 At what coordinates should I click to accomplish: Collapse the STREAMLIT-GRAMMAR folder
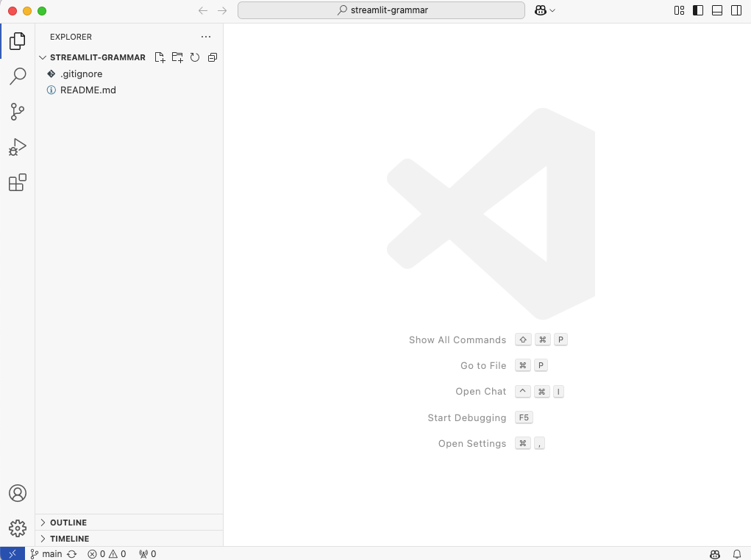pos(43,57)
